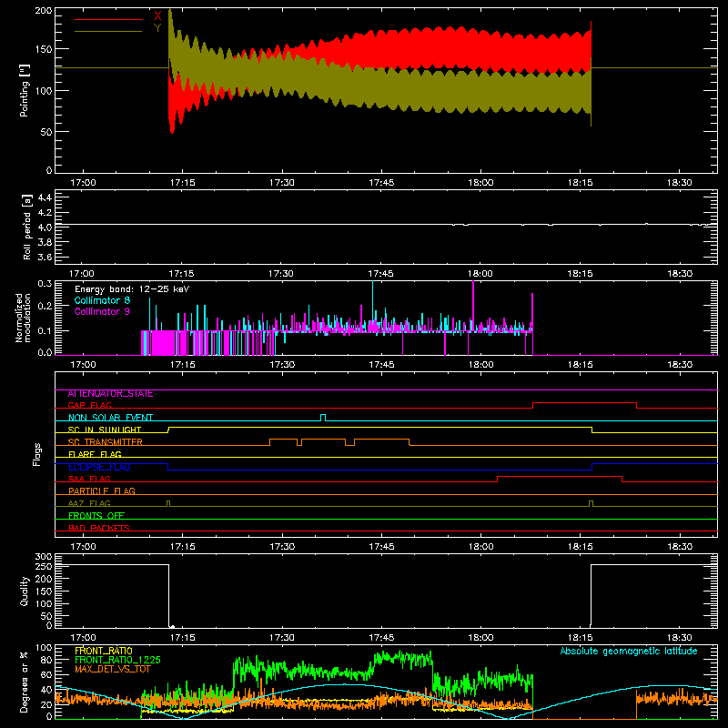Image resolution: width=728 pixels, height=728 pixels.
Task: Select the Collimator 9 legend entry
Action: (x=102, y=311)
